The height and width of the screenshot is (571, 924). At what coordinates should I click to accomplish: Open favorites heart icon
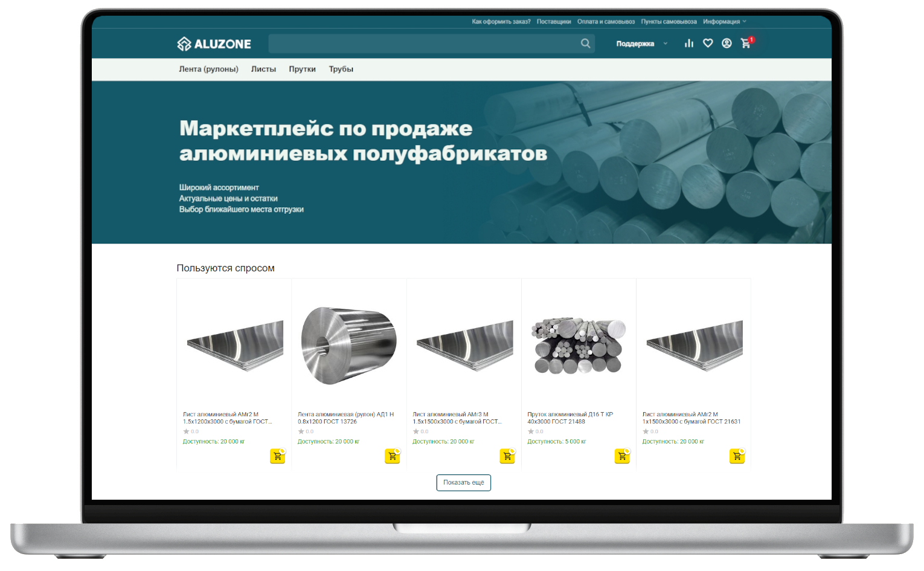pyautogui.click(x=708, y=44)
